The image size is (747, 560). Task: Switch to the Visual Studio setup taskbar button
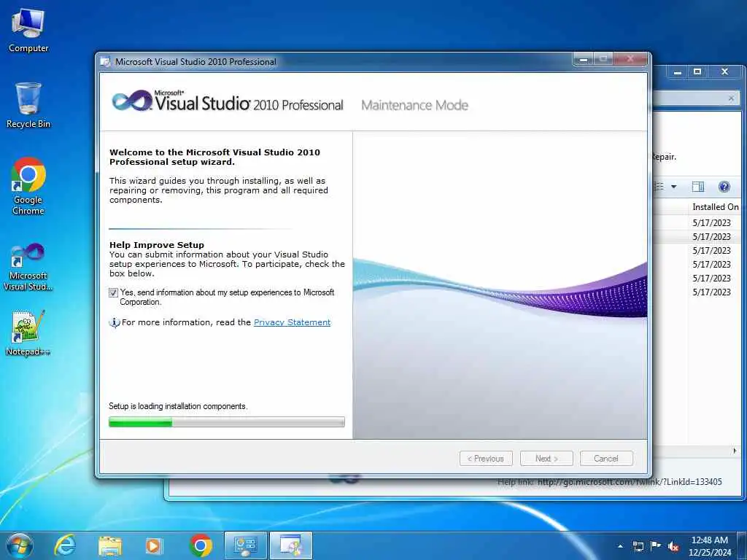click(291, 545)
